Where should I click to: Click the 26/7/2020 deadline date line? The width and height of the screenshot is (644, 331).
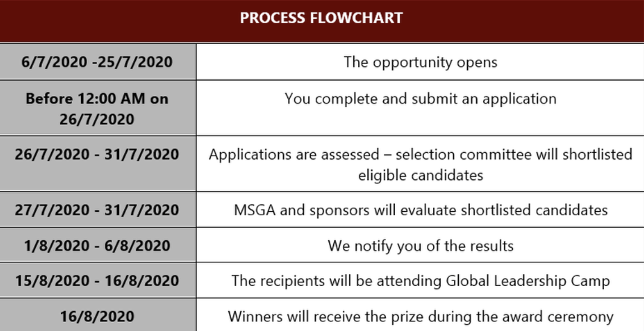click(x=97, y=119)
